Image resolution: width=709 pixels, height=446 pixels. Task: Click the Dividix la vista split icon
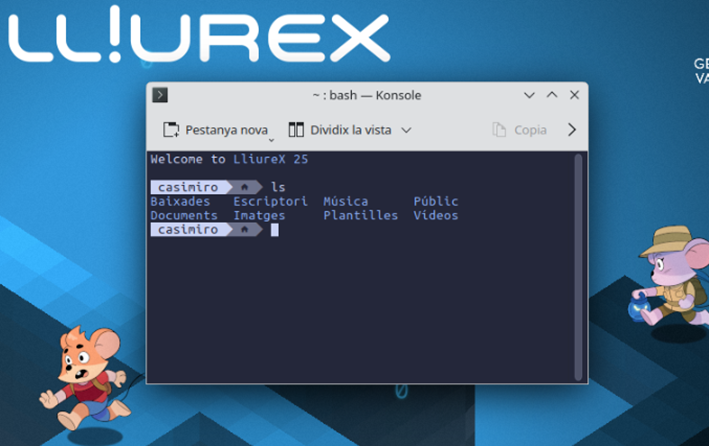click(296, 130)
